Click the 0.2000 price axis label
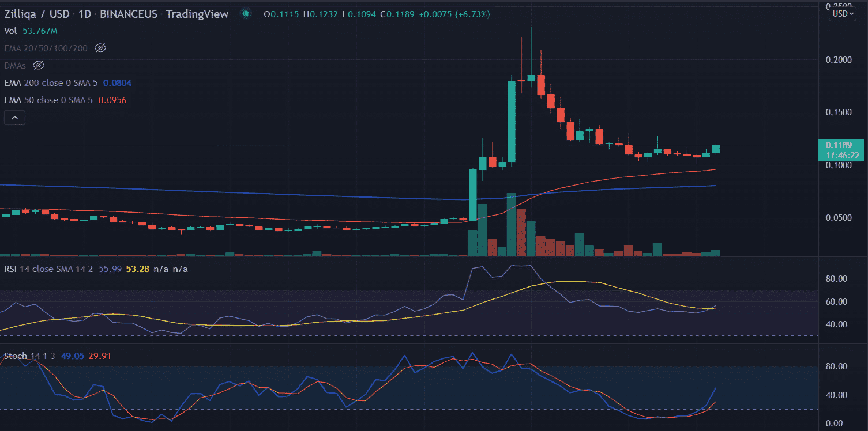868x431 pixels. pyautogui.click(x=839, y=60)
